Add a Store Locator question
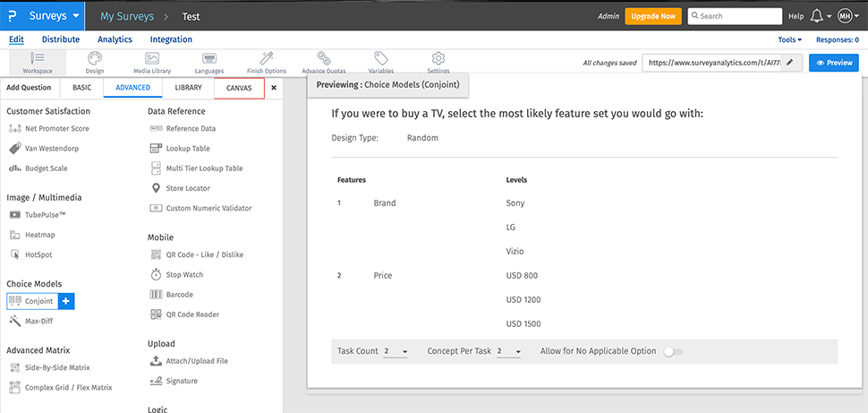The width and height of the screenshot is (868, 413). pos(180,188)
